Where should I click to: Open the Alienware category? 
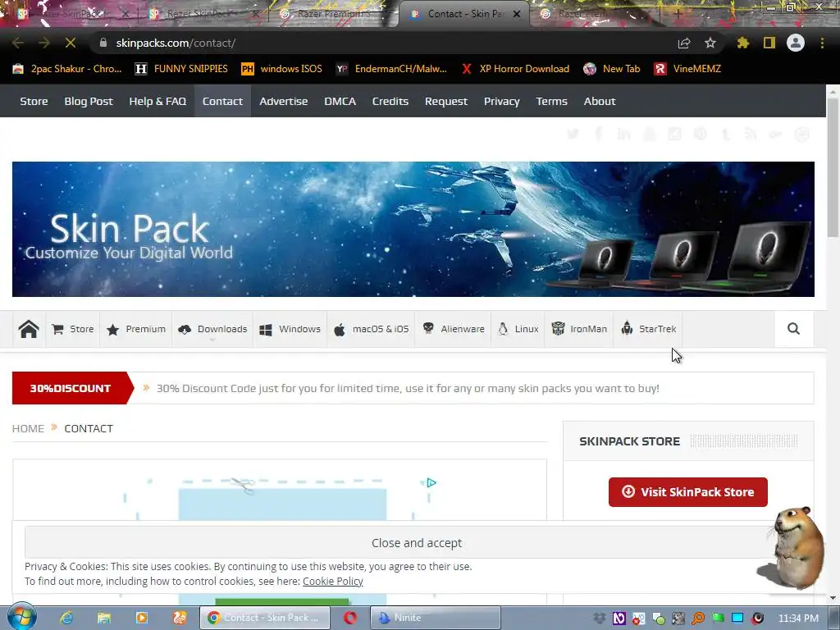point(453,329)
